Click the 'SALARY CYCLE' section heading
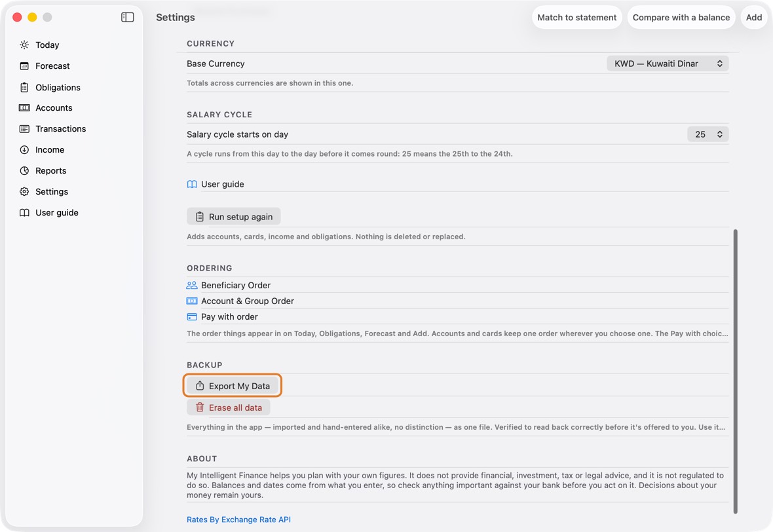This screenshot has width=773, height=532. pyautogui.click(x=219, y=115)
